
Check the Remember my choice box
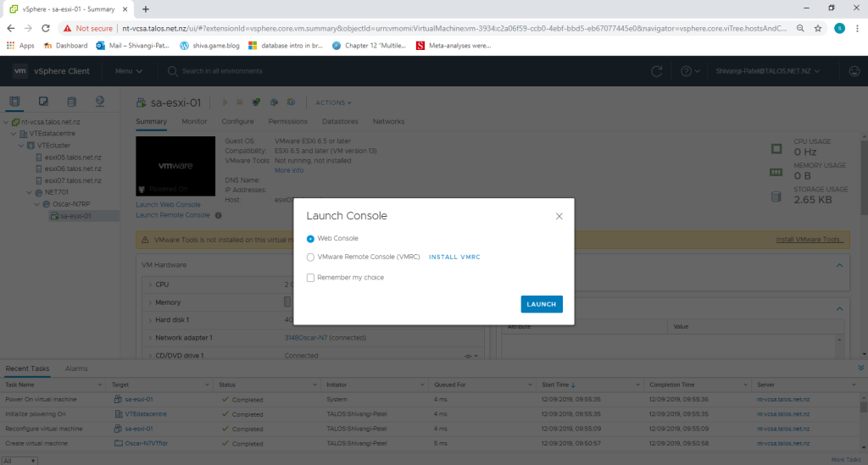pyautogui.click(x=310, y=277)
